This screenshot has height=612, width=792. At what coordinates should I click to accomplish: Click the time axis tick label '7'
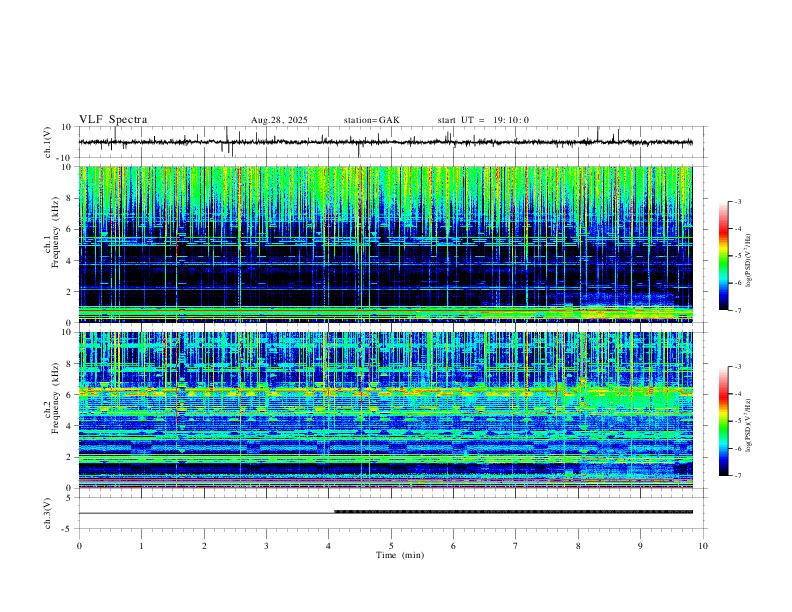[516, 546]
